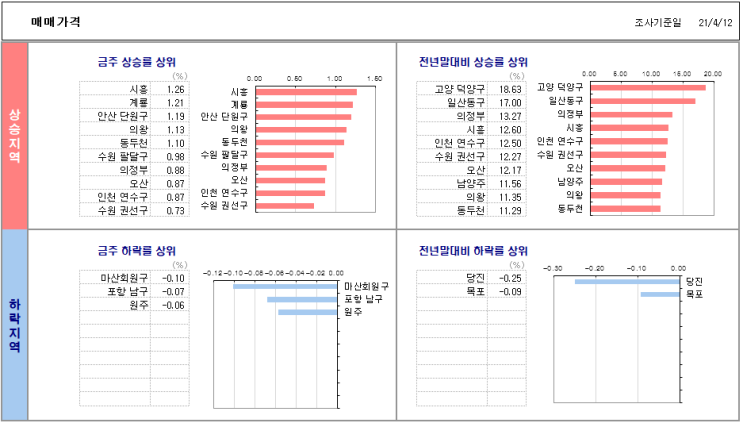Viewport: 743px width, 423px height.
Task: Click the -0.09 value for 목포
Action: [510, 292]
